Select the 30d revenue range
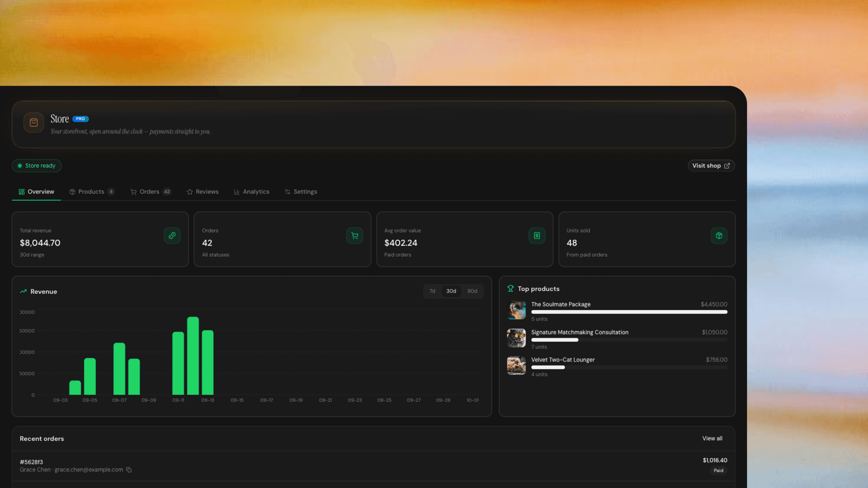Image resolution: width=868 pixels, height=488 pixels. click(451, 291)
